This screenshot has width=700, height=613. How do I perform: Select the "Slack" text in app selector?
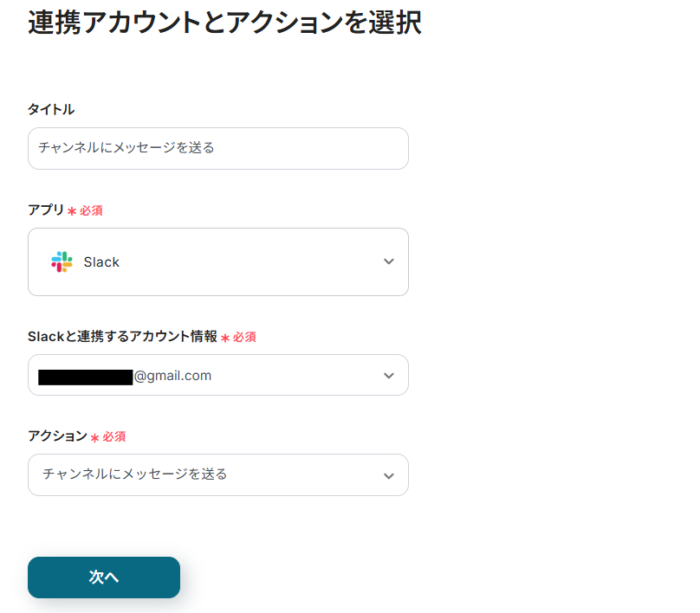101,262
